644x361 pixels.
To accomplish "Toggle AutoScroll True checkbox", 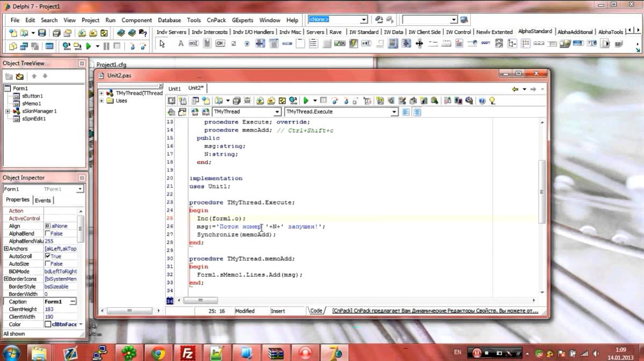I will tap(48, 256).
